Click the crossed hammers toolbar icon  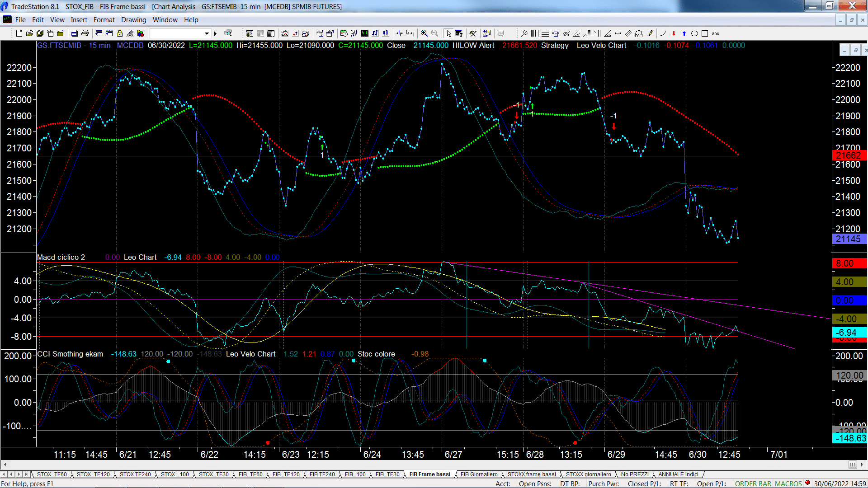pos(472,33)
